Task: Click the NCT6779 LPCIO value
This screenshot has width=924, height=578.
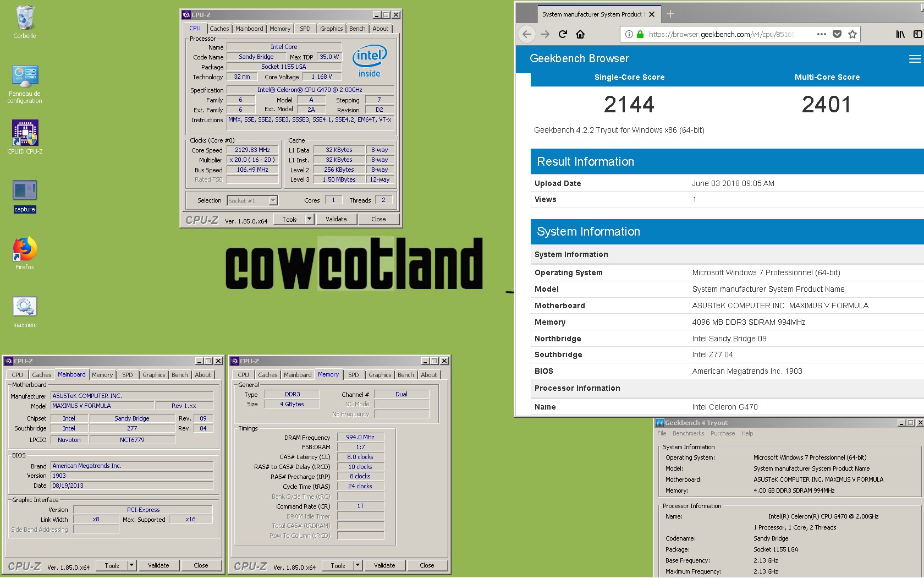Action: click(132, 440)
